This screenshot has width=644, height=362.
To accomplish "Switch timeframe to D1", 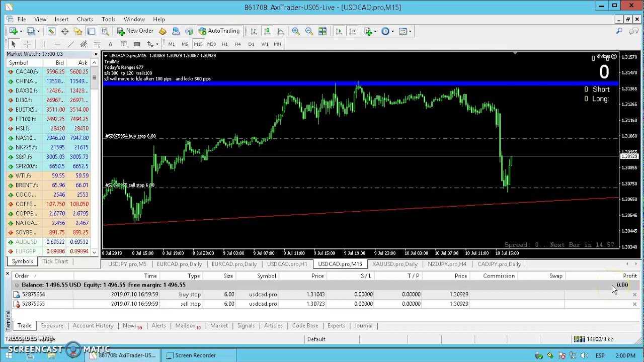I will point(251,44).
